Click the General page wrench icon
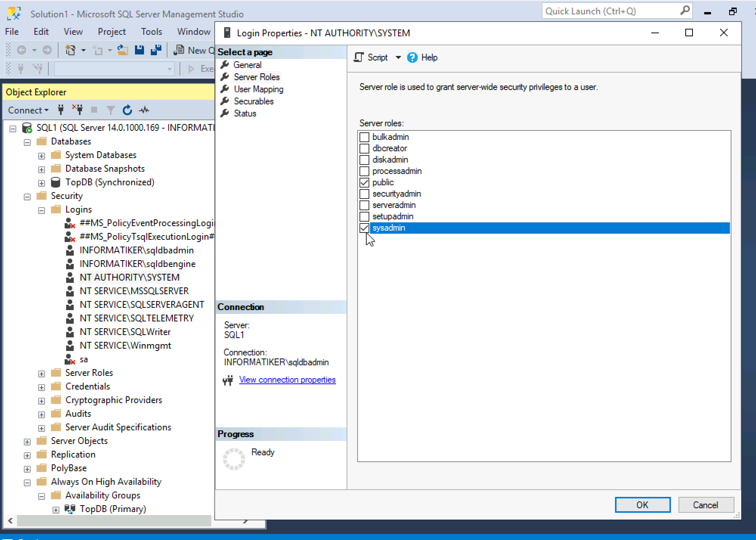Viewport: 756px width, 540px height. [x=225, y=65]
